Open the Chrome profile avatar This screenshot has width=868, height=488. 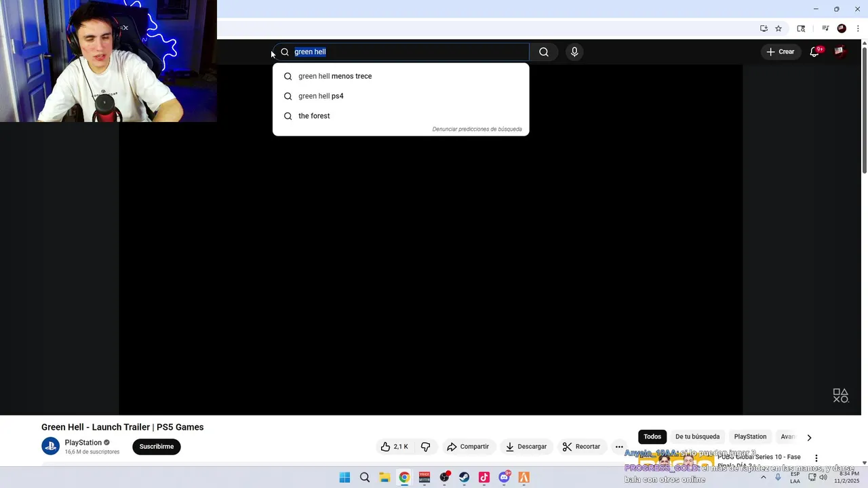point(842,28)
